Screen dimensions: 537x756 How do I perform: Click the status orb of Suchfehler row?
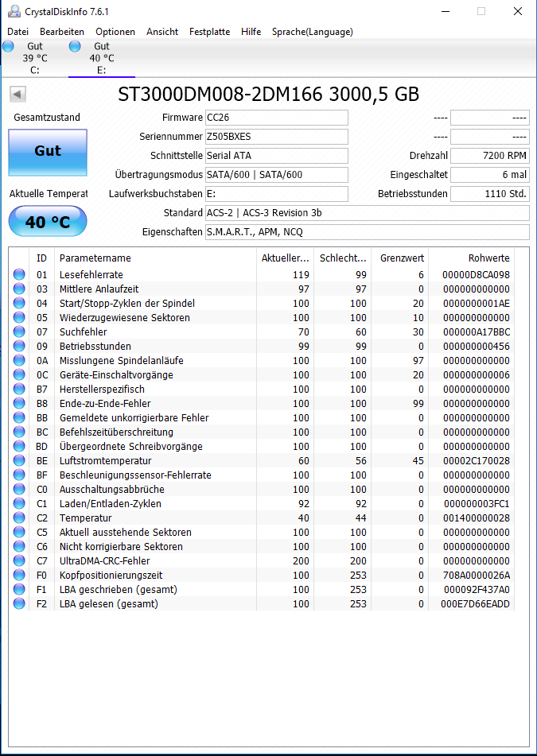pos(19,332)
